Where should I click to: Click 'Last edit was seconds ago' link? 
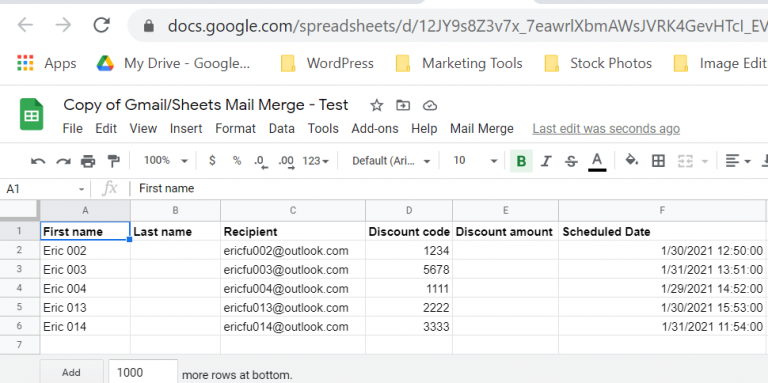click(606, 129)
